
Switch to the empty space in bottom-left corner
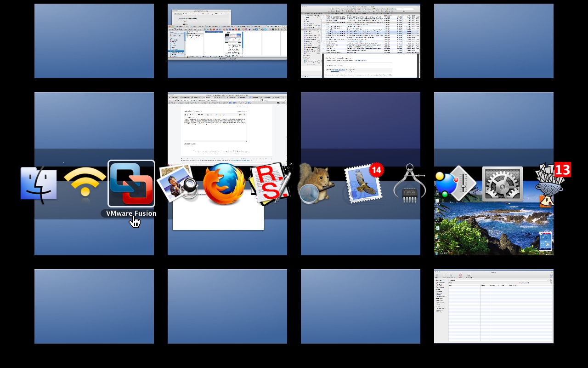[x=94, y=306]
